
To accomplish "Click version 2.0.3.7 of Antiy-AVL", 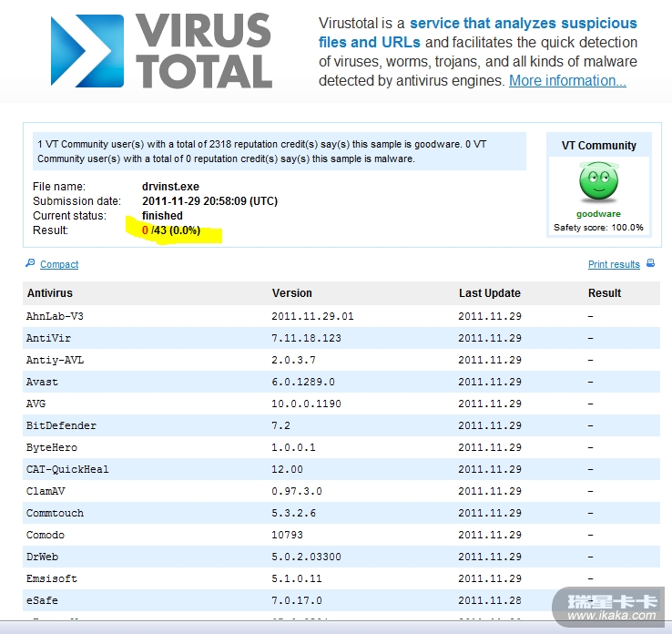I will coord(293,360).
